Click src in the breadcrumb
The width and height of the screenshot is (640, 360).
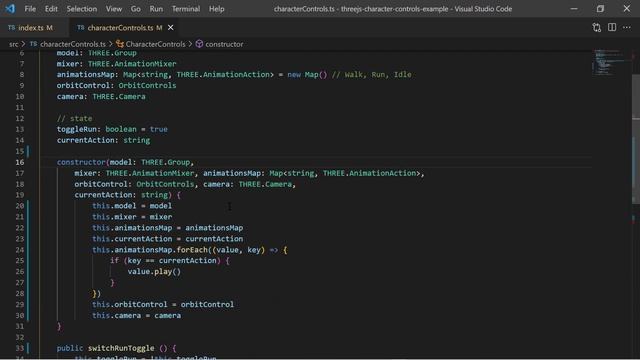(13, 44)
